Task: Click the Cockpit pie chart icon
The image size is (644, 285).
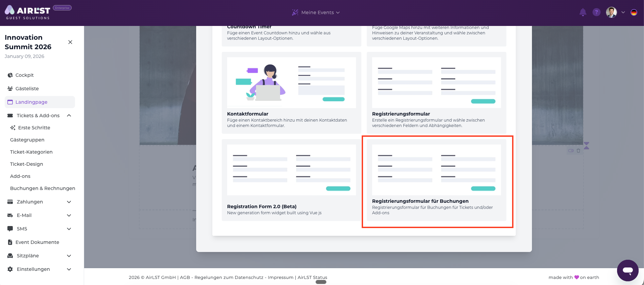Action: (10, 75)
